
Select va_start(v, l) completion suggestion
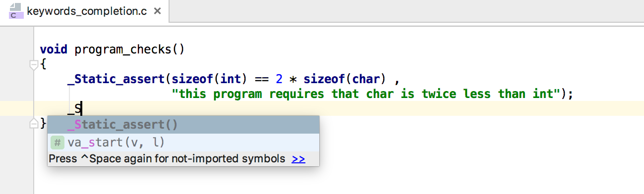(x=183, y=143)
